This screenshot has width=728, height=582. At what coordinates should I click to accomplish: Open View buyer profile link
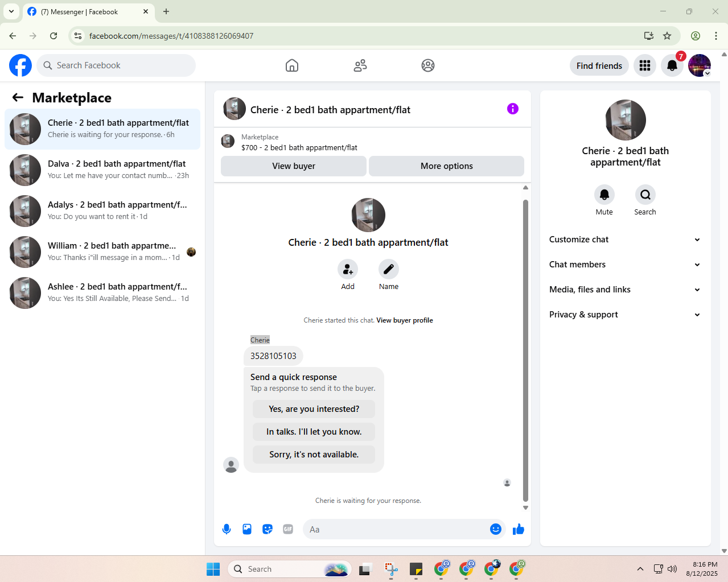pos(405,320)
